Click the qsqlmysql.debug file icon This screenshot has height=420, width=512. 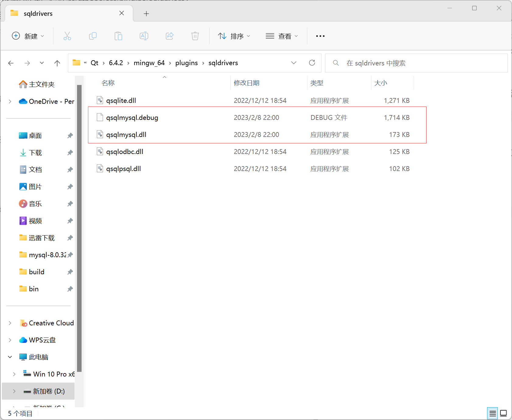pos(100,117)
